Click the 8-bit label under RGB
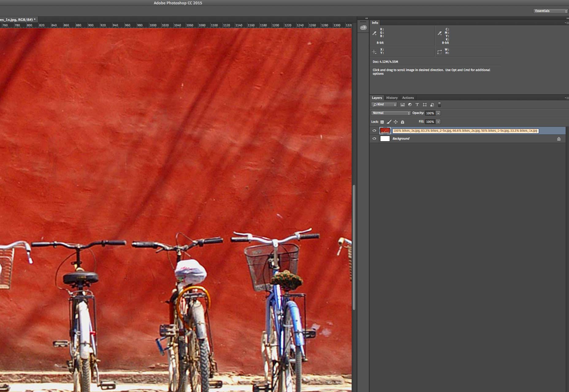This screenshot has width=569, height=392. 380,43
